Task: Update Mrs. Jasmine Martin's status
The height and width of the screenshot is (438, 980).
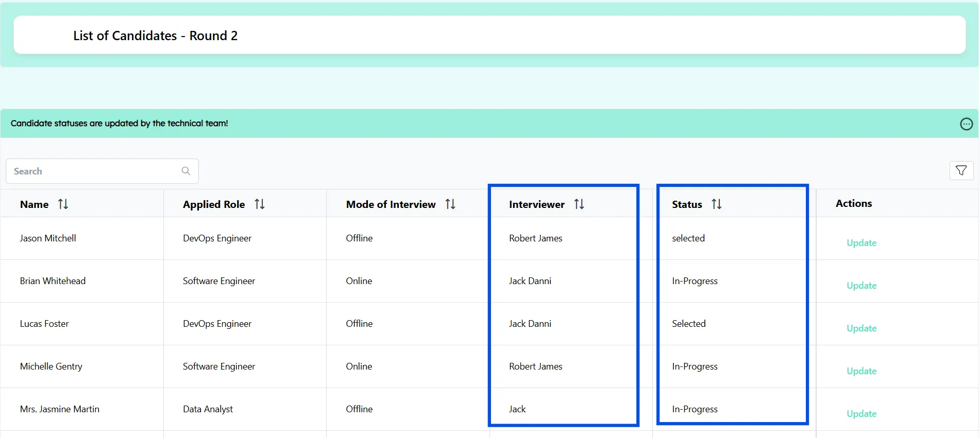Action: click(x=861, y=414)
